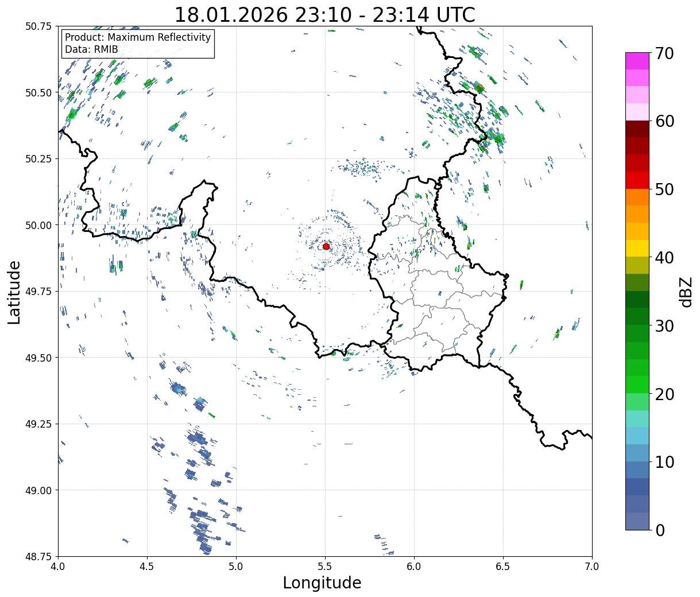Click the 'Longitude' axis label
Screen dimensions: 700x597
pos(322,583)
